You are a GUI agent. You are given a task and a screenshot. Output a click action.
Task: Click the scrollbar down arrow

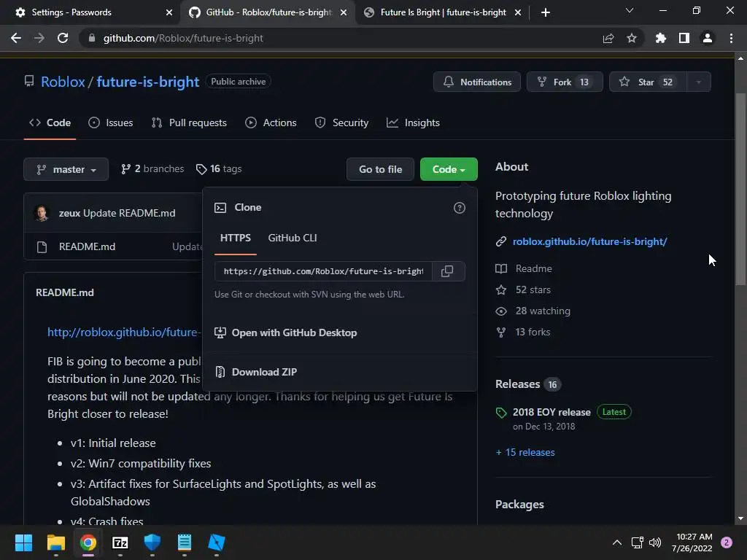coord(740,518)
